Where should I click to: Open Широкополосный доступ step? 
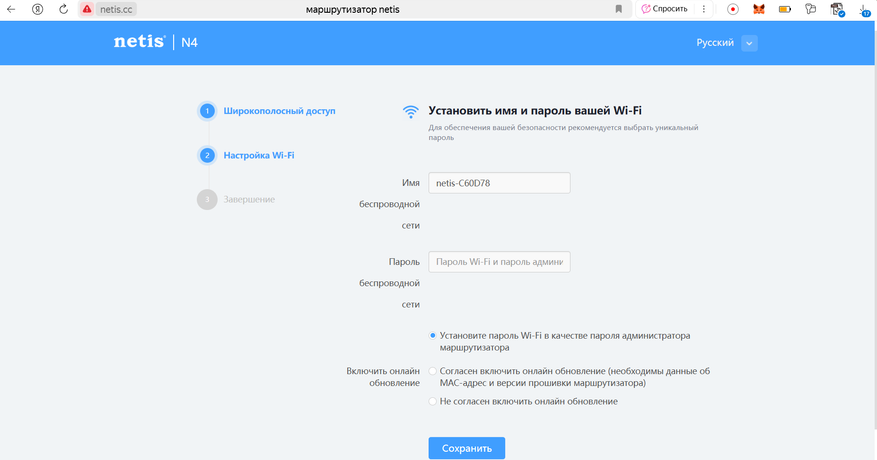point(279,111)
